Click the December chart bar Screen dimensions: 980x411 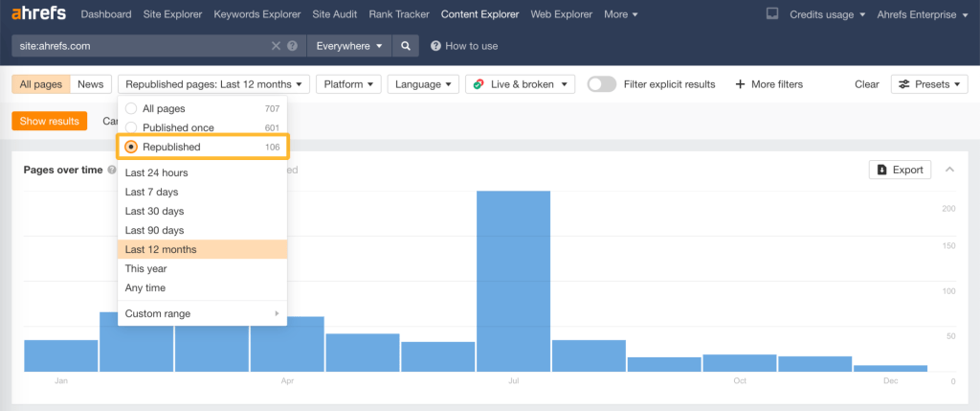click(890, 369)
